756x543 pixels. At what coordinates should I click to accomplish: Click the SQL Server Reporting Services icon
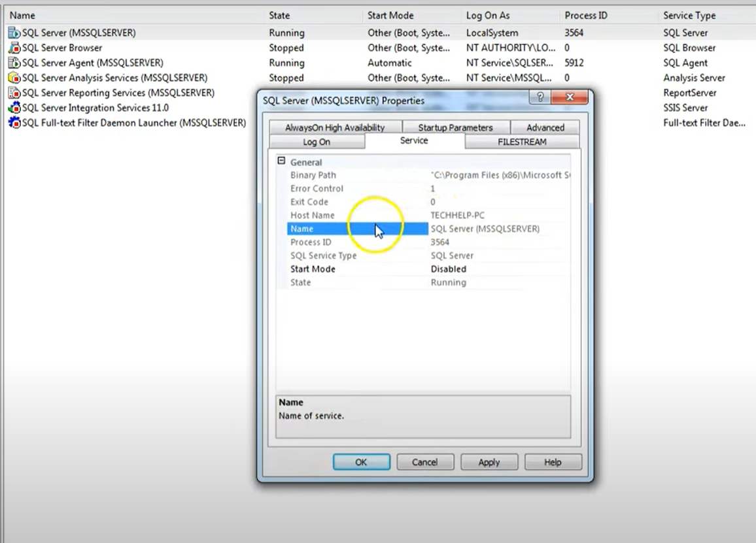click(14, 93)
